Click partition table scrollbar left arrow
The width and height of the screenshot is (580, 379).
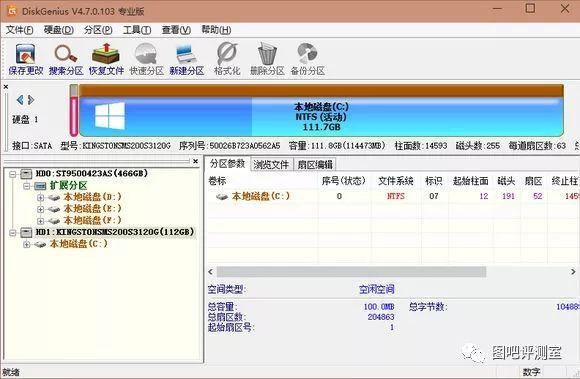(x=210, y=272)
